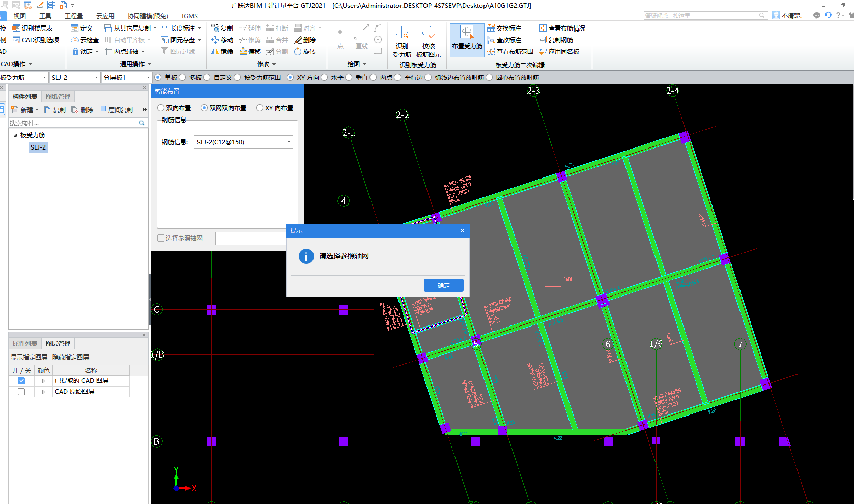Select the XY 方向 radio option
The width and height of the screenshot is (854, 504).
click(x=290, y=77)
